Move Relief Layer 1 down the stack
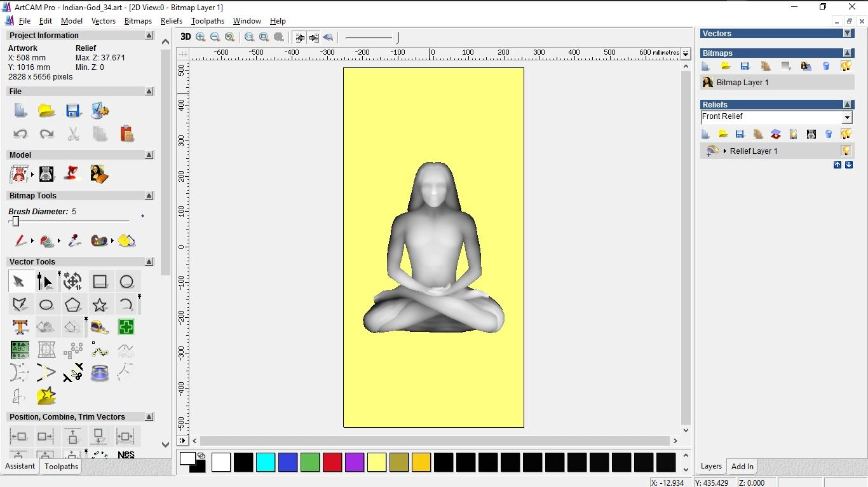868x487 pixels. [x=848, y=165]
